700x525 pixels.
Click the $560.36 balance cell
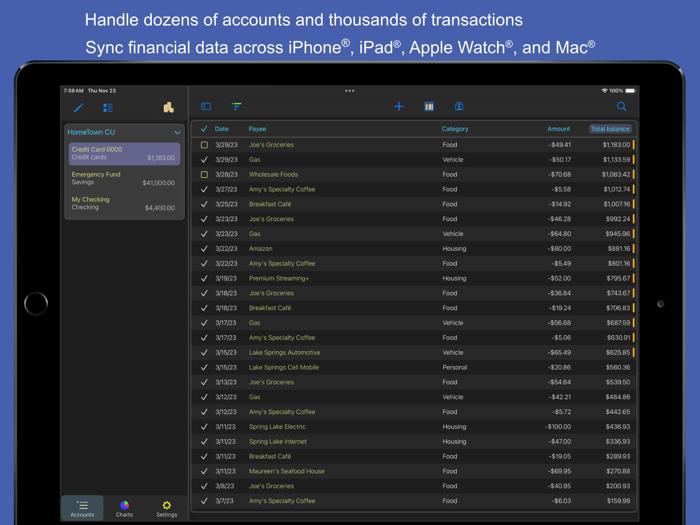[x=618, y=367]
